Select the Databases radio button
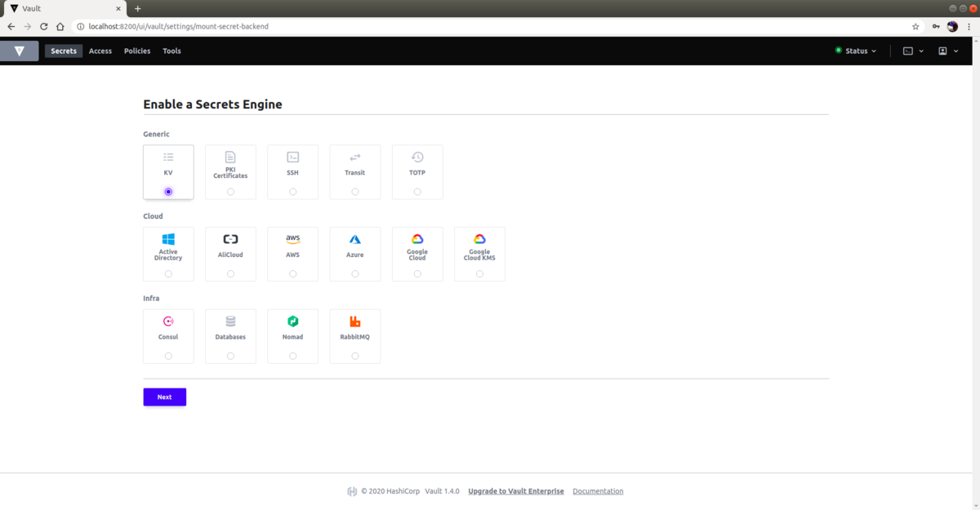This screenshot has height=510, width=980. coord(230,356)
